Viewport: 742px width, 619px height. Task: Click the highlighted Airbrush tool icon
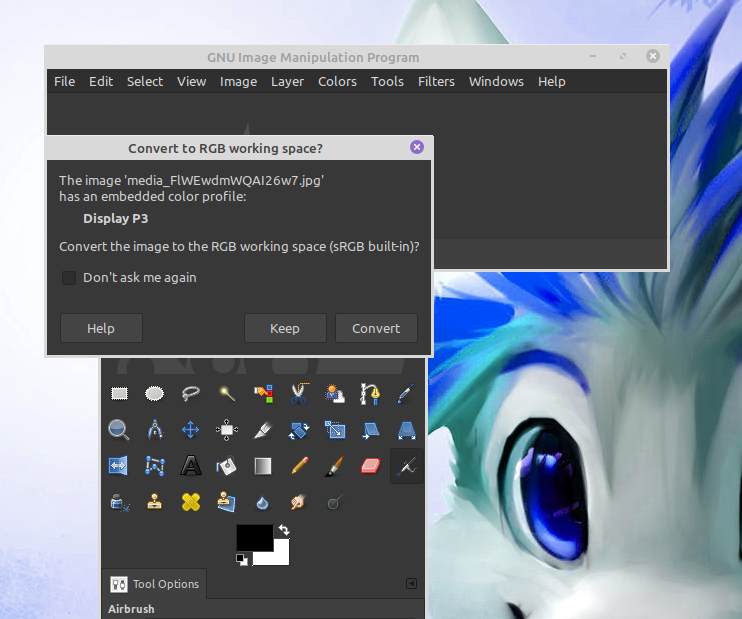point(406,466)
